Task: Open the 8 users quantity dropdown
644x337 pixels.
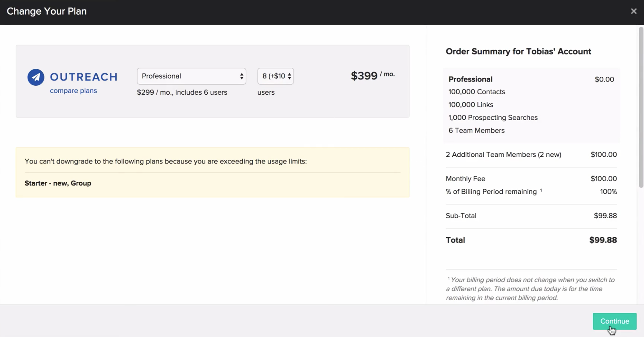Action: click(x=275, y=76)
